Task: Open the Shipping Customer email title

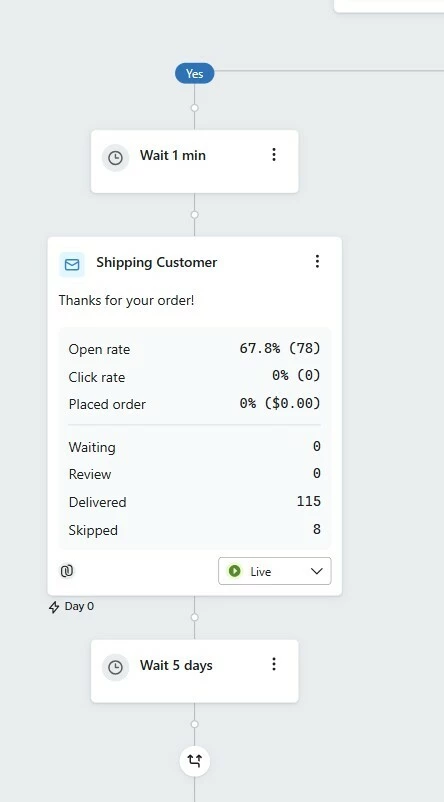Action: pos(157,262)
